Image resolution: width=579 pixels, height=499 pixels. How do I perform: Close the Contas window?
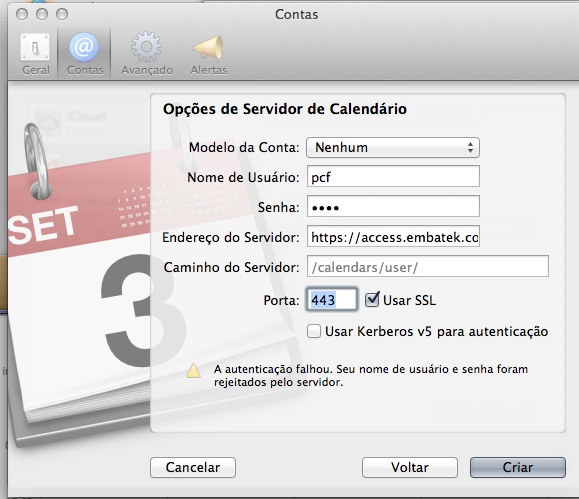(22, 14)
